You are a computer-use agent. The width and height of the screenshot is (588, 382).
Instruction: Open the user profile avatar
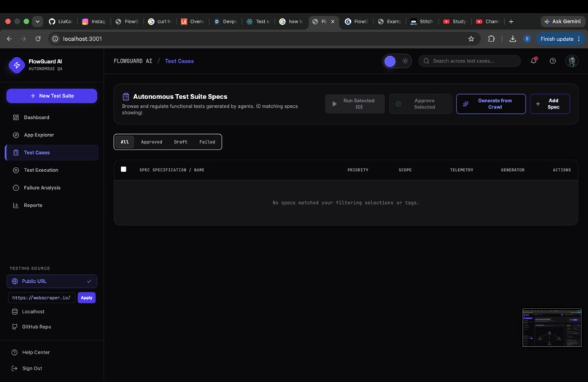572,61
